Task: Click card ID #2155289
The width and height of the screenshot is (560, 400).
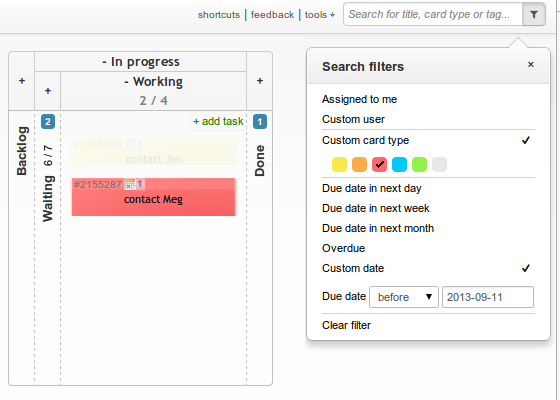Action: pyautogui.click(x=98, y=145)
